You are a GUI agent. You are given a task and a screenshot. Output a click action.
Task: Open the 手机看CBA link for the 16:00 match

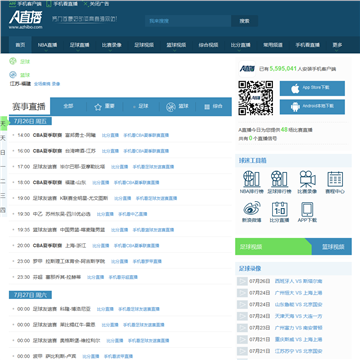coord(146,151)
